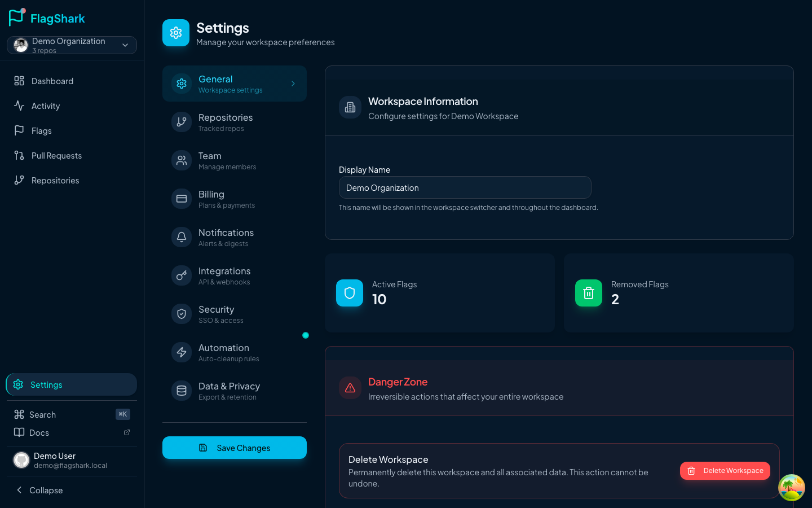This screenshot has width=812, height=508.
Task: Collapse the left sidebar
Action: pos(39,490)
